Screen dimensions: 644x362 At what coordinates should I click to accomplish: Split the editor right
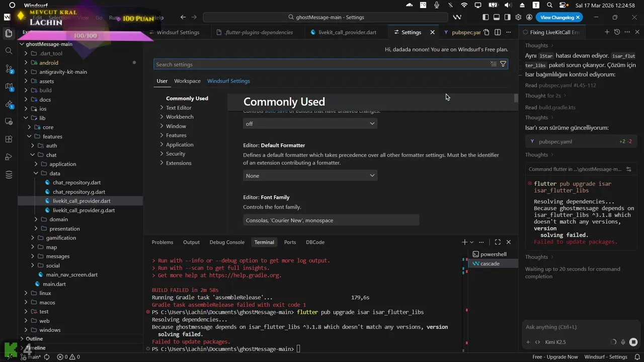pyautogui.click(x=498, y=32)
